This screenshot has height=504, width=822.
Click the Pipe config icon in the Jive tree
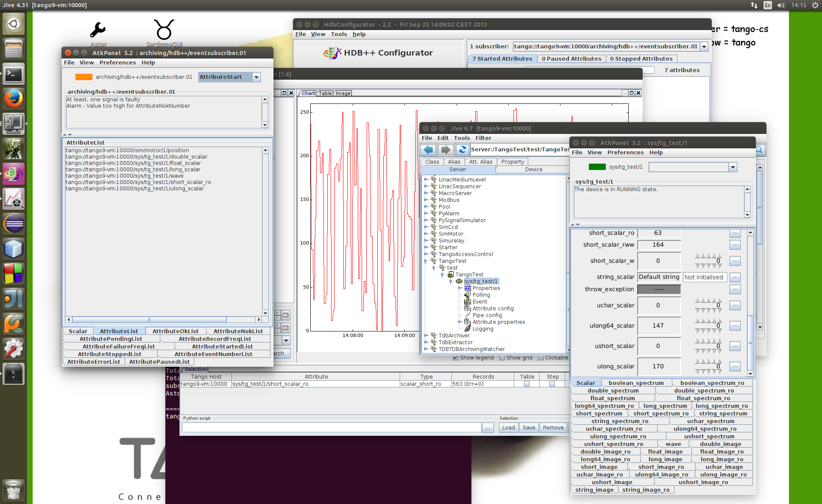click(x=468, y=315)
